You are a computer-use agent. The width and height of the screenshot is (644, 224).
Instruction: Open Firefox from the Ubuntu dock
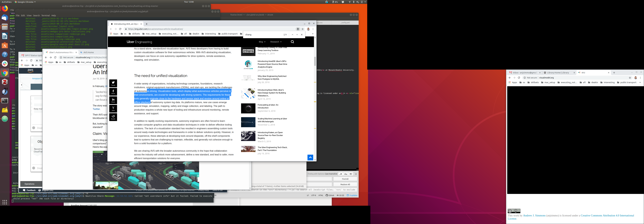pos(5,8)
